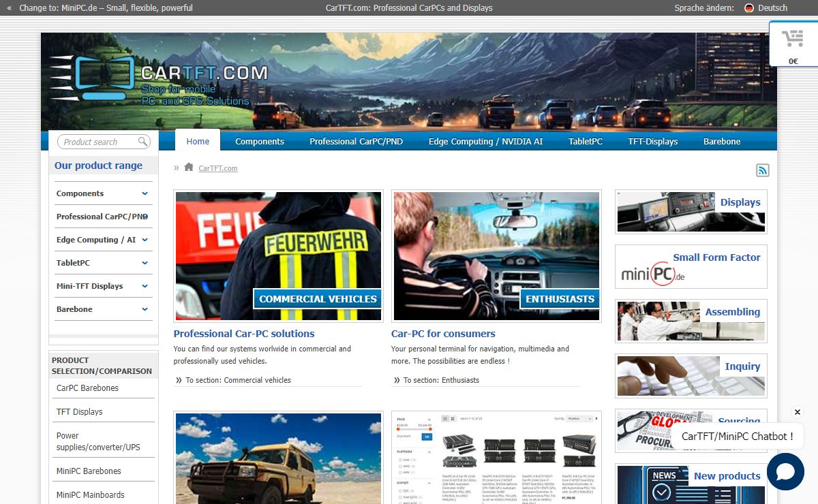Click the Enthusiasts driver image
The height and width of the screenshot is (504, 818).
496,256
